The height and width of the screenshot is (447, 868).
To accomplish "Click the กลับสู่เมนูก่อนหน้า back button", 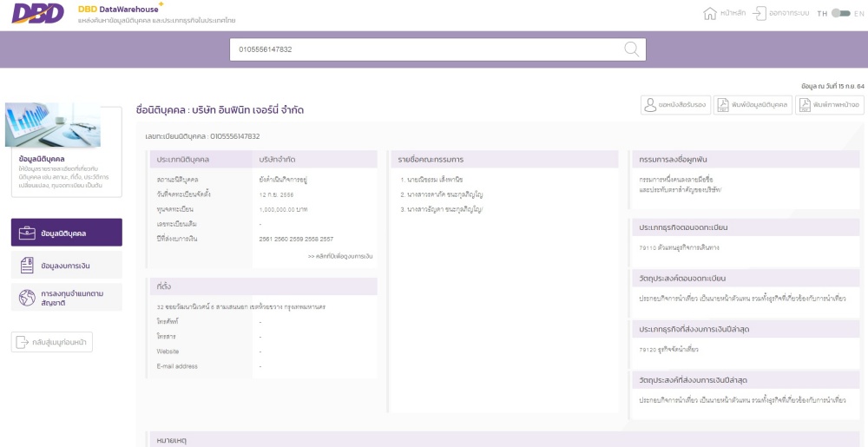I will coord(52,342).
